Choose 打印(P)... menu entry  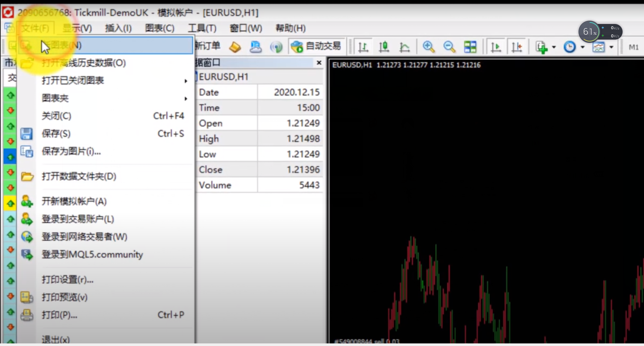105,315
